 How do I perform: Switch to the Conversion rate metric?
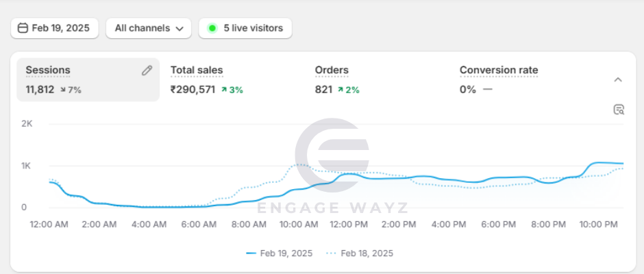(498, 70)
